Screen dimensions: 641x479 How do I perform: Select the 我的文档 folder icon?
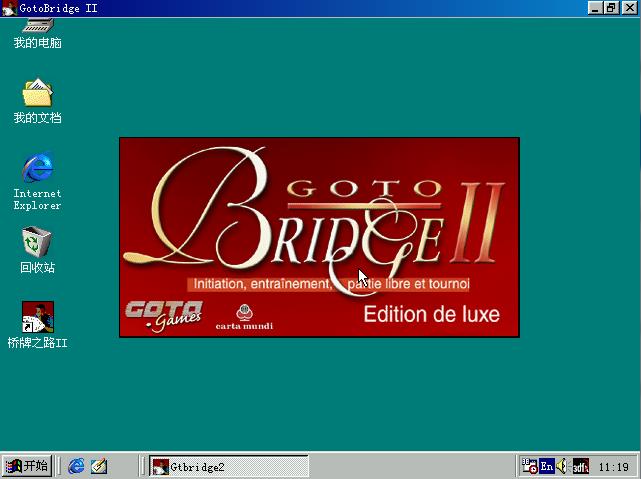tap(37, 92)
